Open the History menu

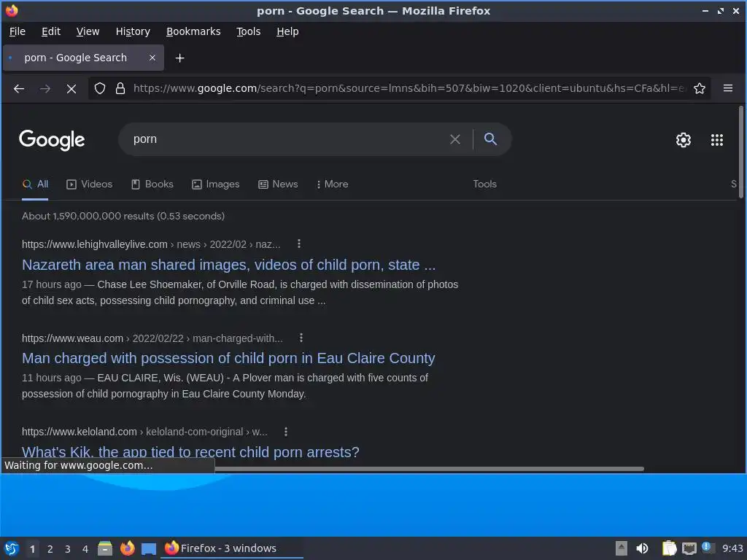point(133,31)
